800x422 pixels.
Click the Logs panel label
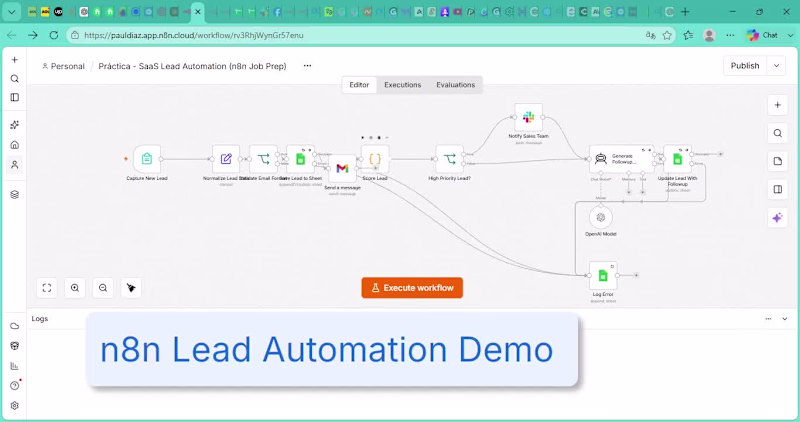point(40,318)
